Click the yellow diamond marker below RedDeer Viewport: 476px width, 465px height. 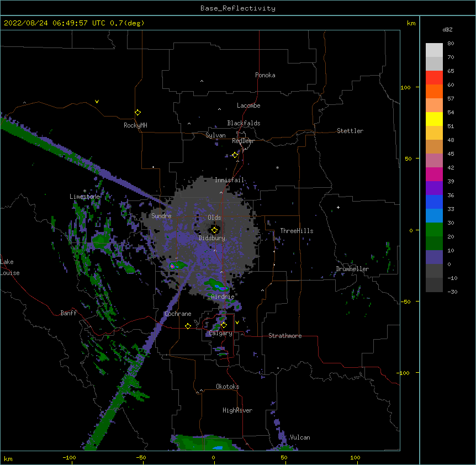coord(235,155)
